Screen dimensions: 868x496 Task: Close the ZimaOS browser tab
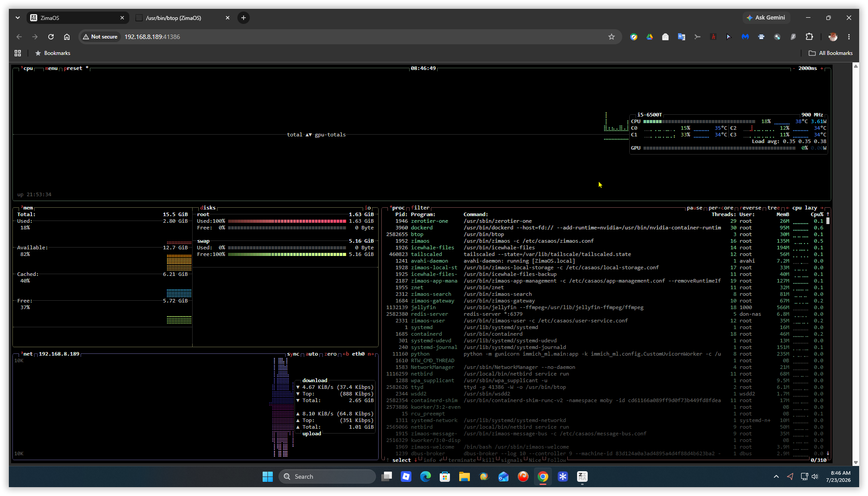[122, 18]
